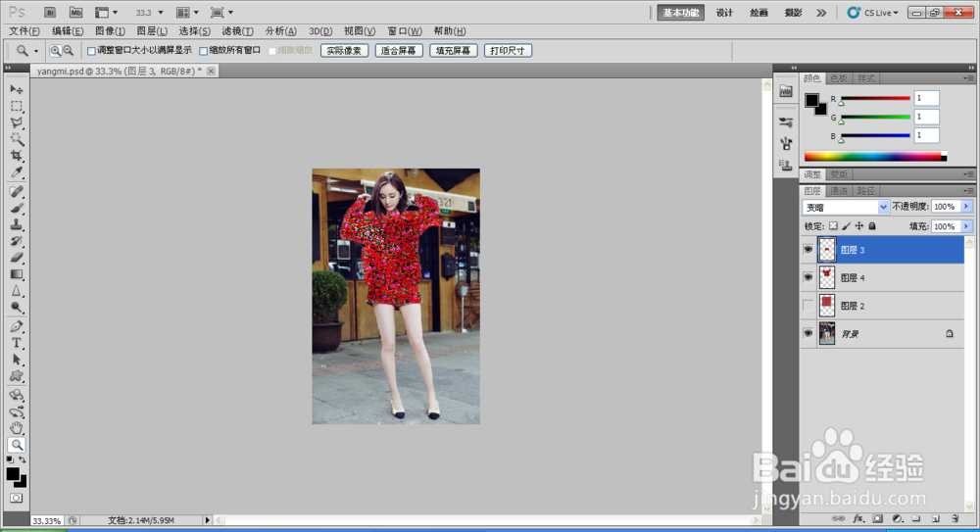Viewport: 980px width, 532px height.
Task: Hide layer 图层 3 visibility eye
Action: (808, 250)
